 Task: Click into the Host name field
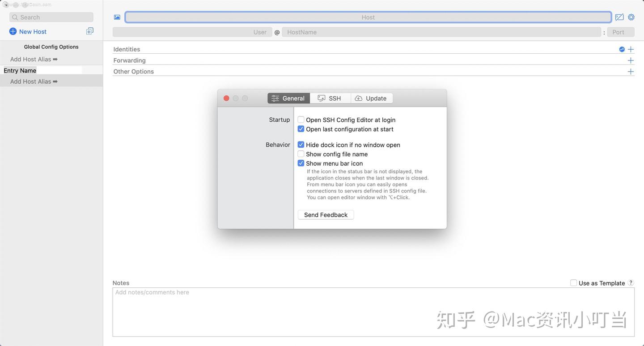point(368,17)
